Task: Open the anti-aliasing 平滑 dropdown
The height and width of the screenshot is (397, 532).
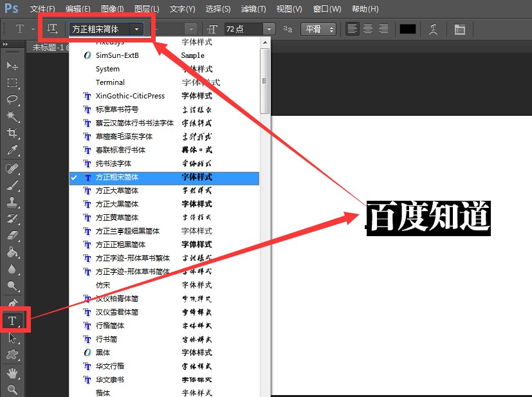Action: pos(318,29)
